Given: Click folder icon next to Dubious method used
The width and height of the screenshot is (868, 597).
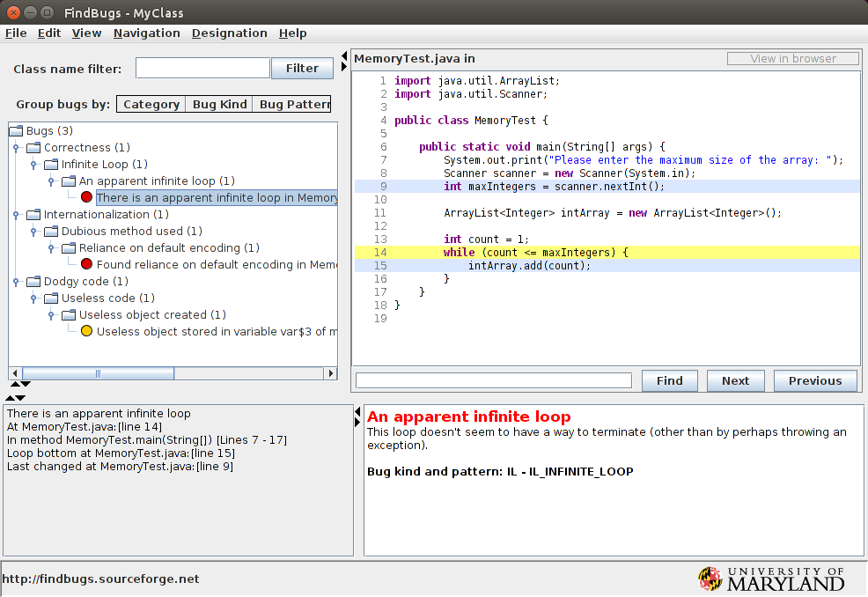Looking at the screenshot, I should tap(51, 232).
